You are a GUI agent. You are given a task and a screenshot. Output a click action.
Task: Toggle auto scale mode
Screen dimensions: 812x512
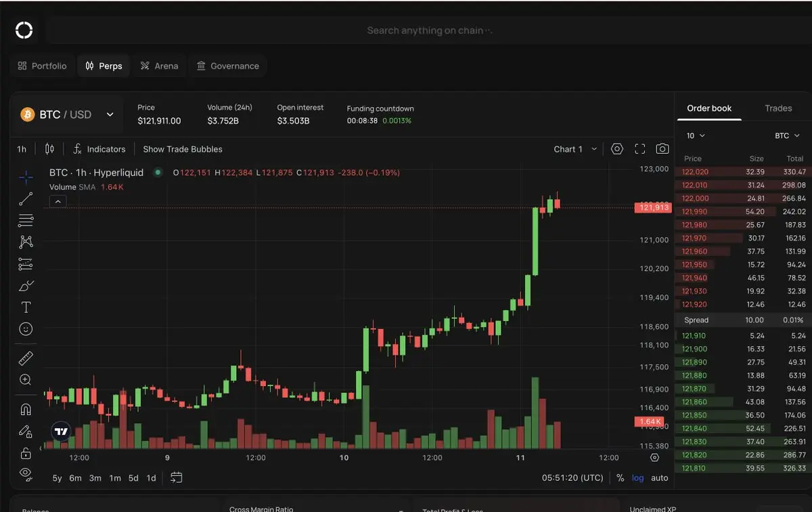[x=659, y=478]
